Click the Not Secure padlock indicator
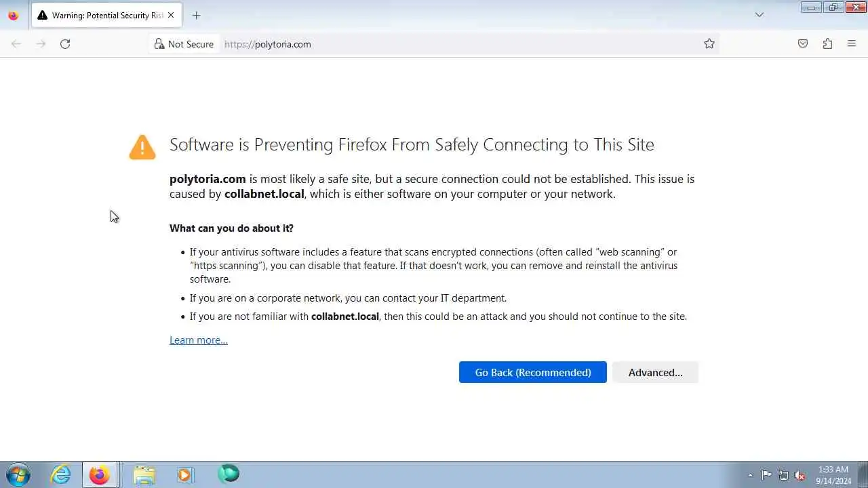868x488 pixels. tap(184, 44)
